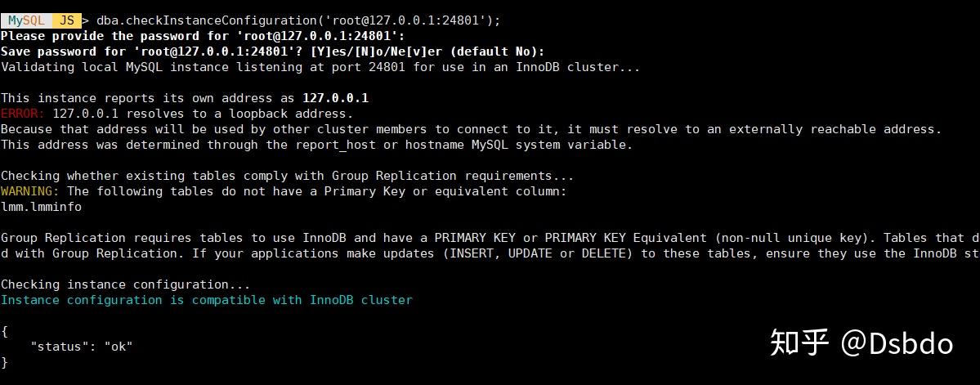Click the report_host or hostname variable line

click(x=317, y=145)
